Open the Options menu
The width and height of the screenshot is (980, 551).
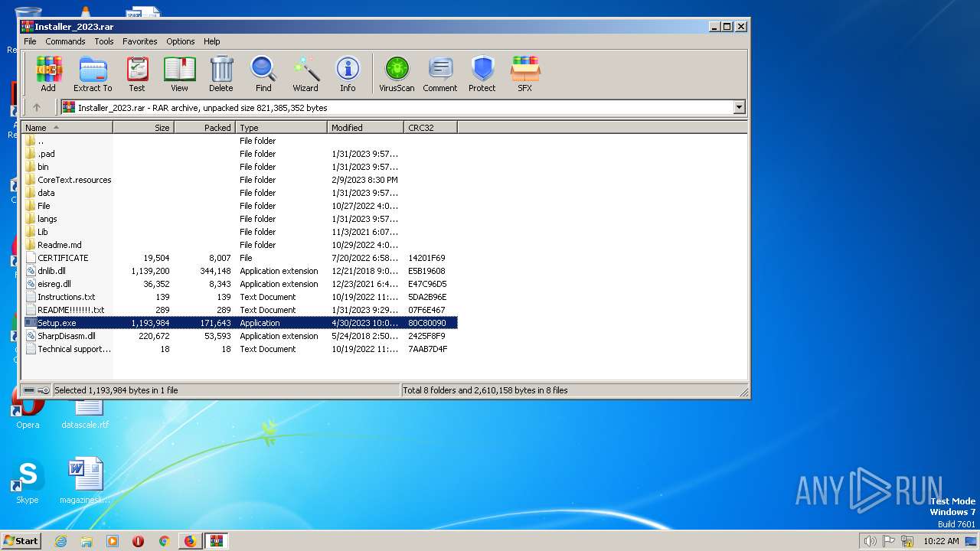pyautogui.click(x=181, y=41)
